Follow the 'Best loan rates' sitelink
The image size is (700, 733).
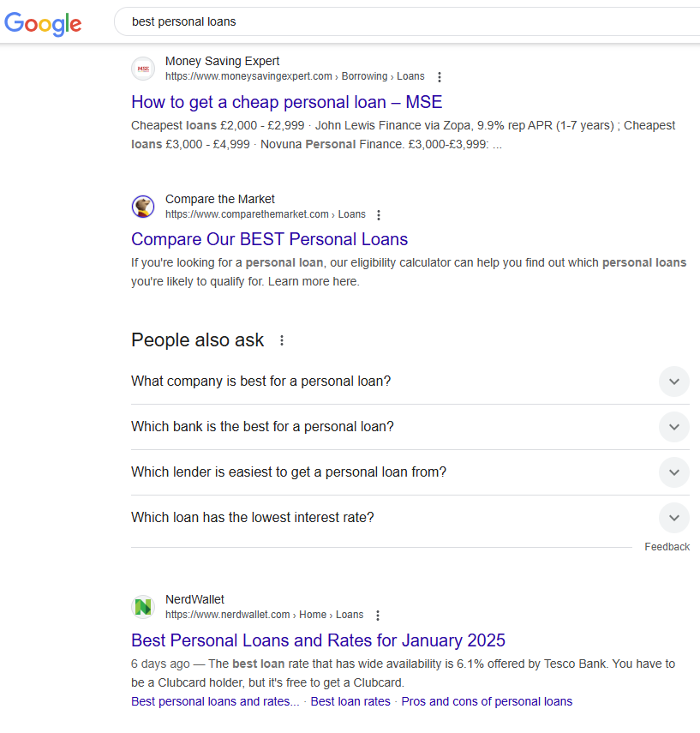point(350,701)
